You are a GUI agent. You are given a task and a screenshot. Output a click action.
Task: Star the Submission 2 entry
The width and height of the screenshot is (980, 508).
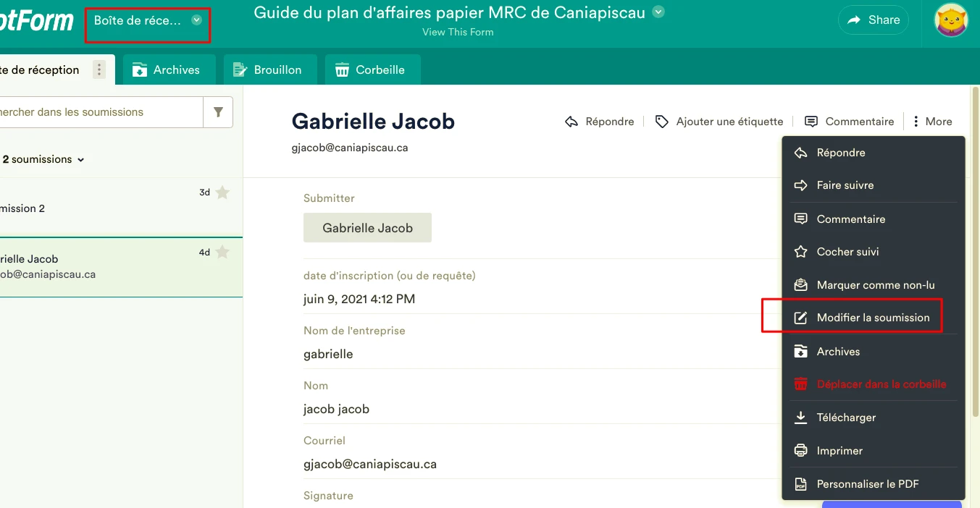222,192
